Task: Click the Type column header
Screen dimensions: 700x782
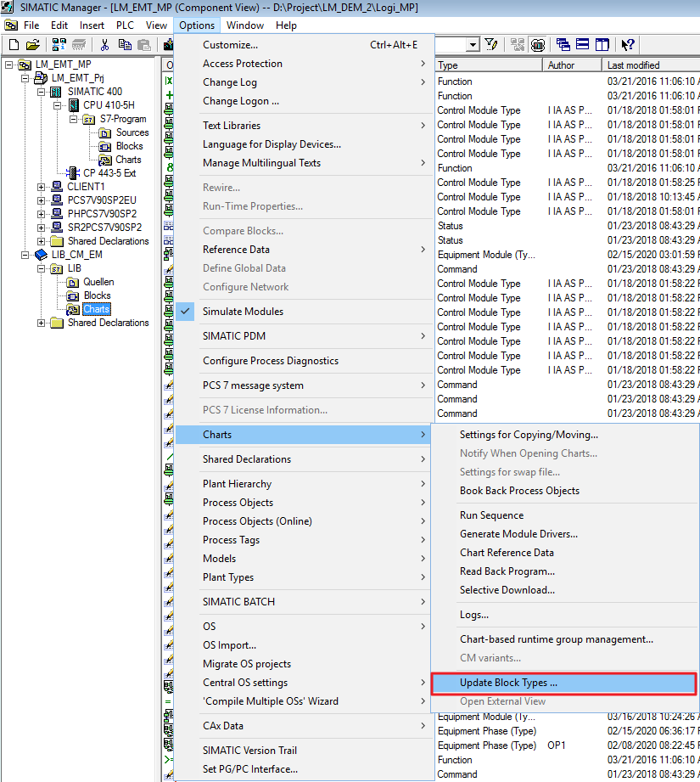Action: tap(488, 65)
